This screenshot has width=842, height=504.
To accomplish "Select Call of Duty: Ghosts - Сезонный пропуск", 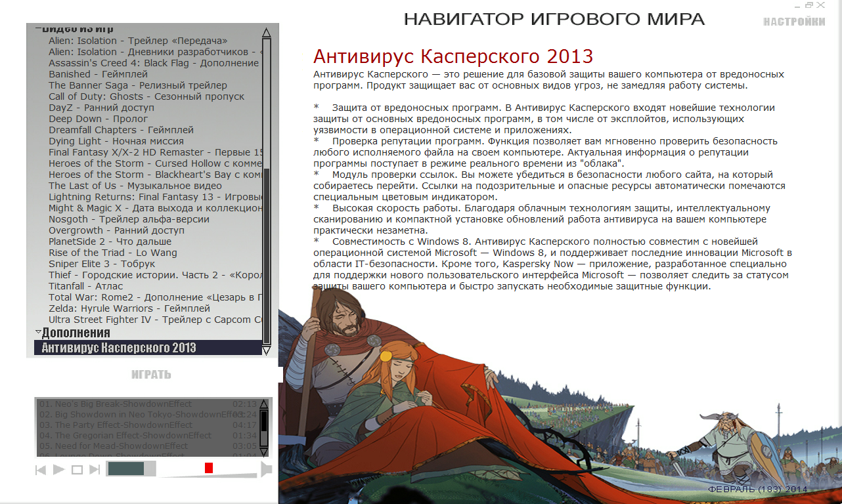I will (146, 96).
